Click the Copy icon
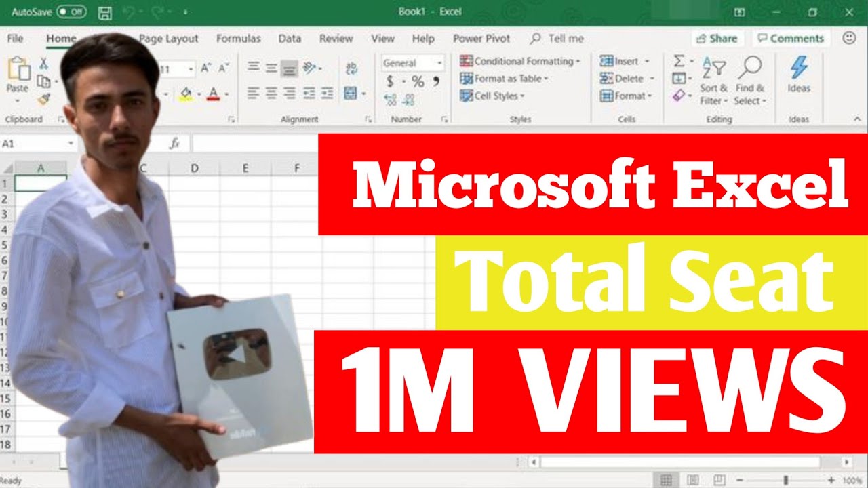Image resolution: width=868 pixels, height=488 pixels. 43,81
